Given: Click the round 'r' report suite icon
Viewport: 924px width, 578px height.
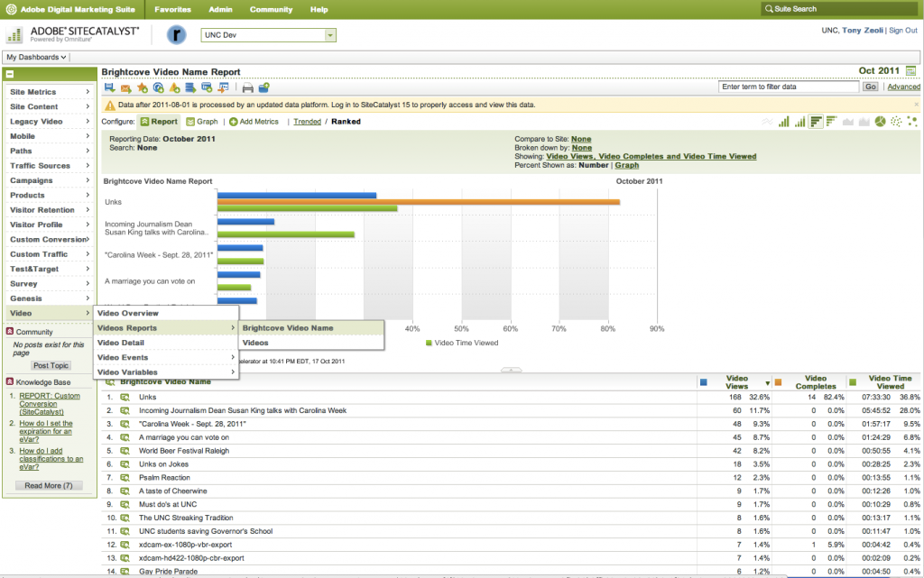Looking at the screenshot, I should pos(176,35).
